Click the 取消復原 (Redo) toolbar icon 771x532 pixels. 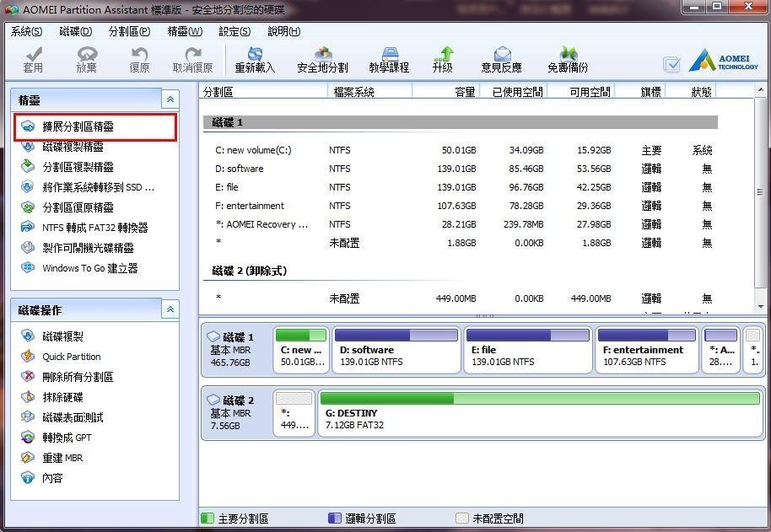[x=192, y=60]
